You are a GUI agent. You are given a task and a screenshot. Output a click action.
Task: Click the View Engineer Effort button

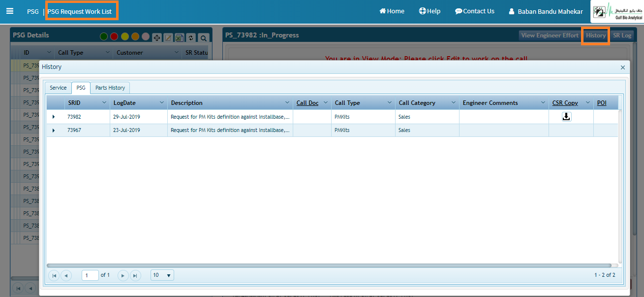[x=550, y=35]
